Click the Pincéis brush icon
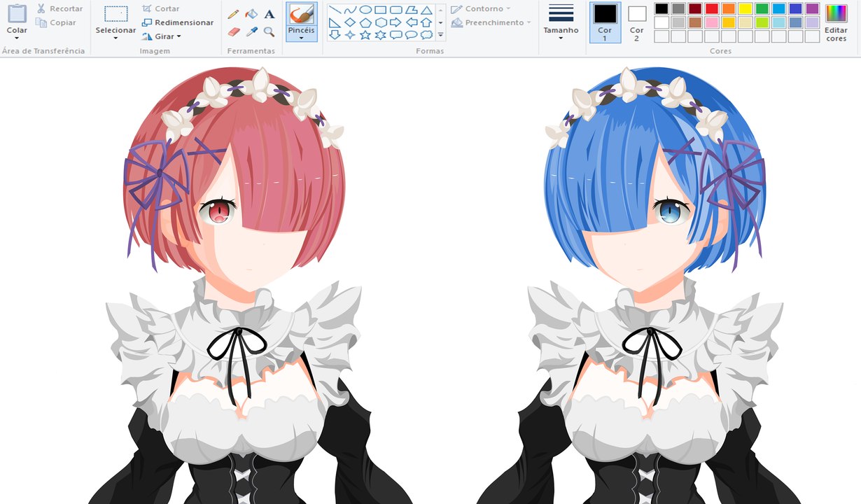861x504 pixels. 301,14
